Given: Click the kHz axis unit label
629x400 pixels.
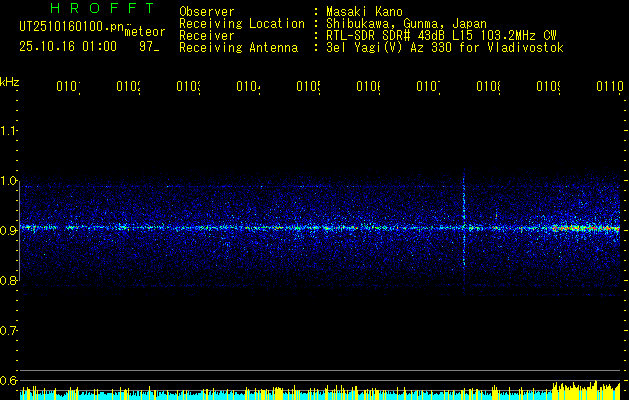Looking at the screenshot, I should tap(9, 82).
